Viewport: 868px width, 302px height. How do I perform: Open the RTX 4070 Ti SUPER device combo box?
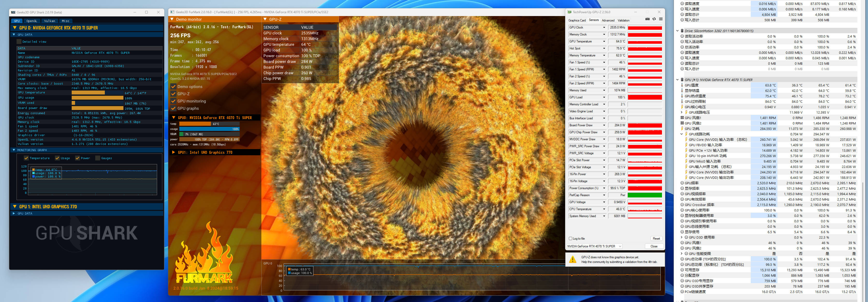[x=594, y=246]
